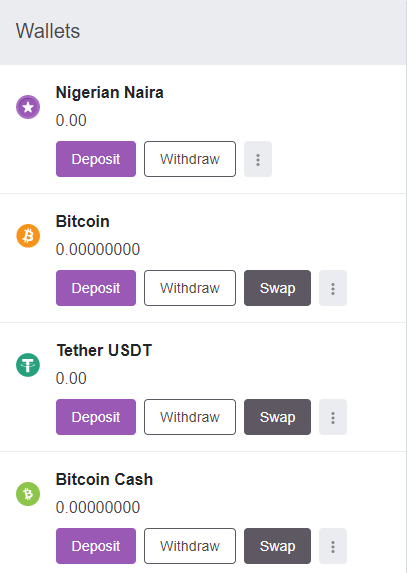
Task: Swap Tether USDT balance
Action: point(277,417)
